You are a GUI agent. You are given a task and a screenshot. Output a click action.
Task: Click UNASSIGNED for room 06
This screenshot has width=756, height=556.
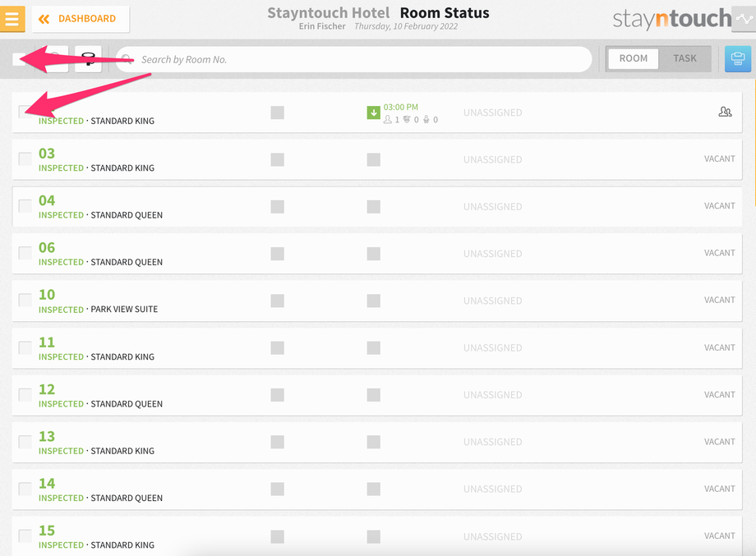click(x=493, y=254)
